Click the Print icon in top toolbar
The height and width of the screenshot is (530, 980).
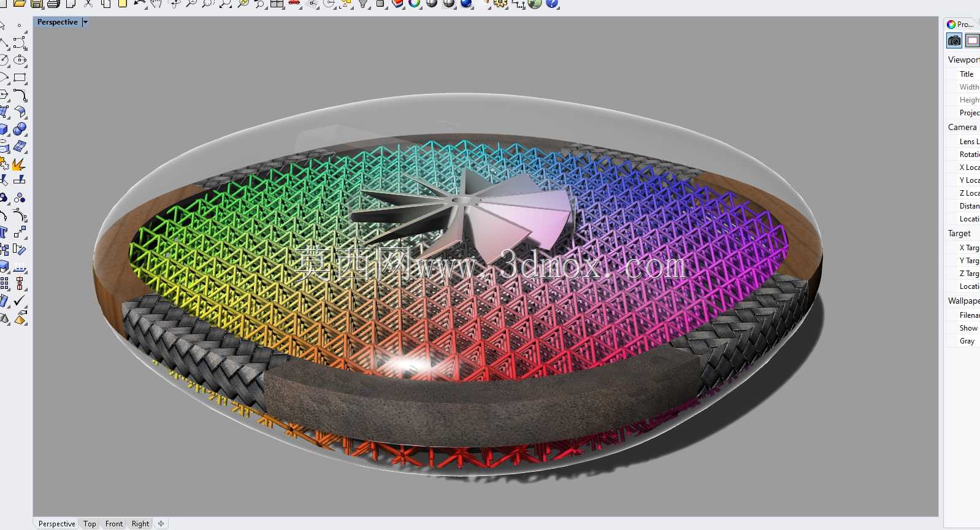point(53,3)
